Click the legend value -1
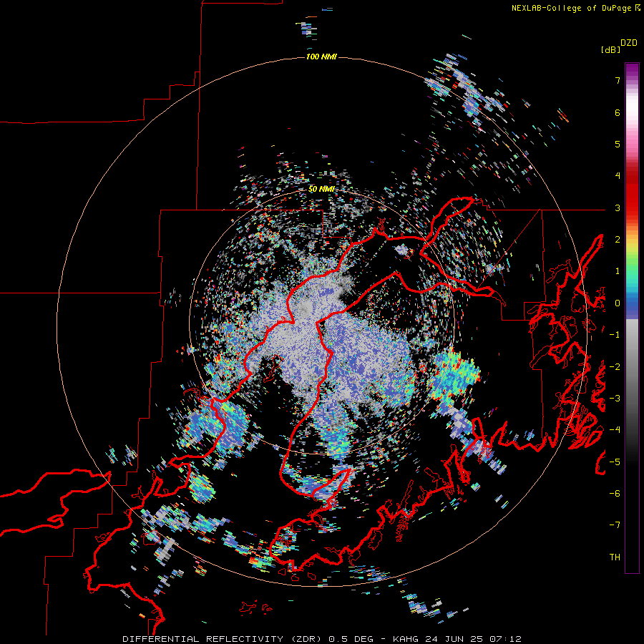The height and width of the screenshot is (644, 644). [x=615, y=335]
